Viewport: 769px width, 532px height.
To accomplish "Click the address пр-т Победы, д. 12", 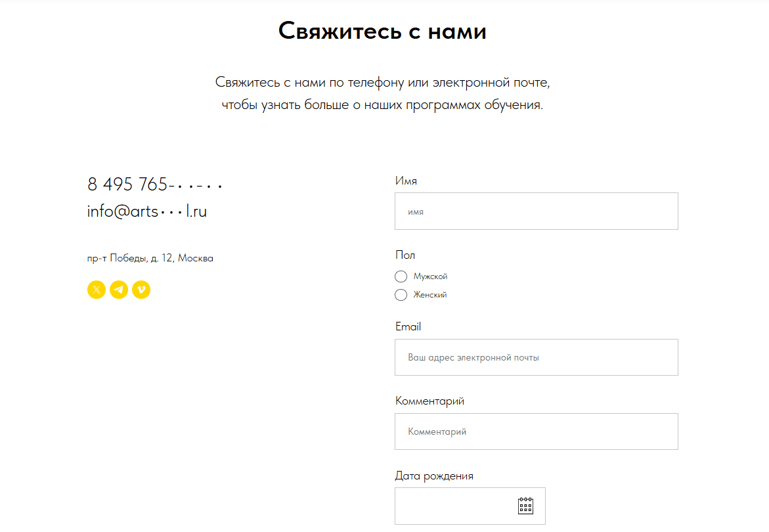I will coord(150,258).
